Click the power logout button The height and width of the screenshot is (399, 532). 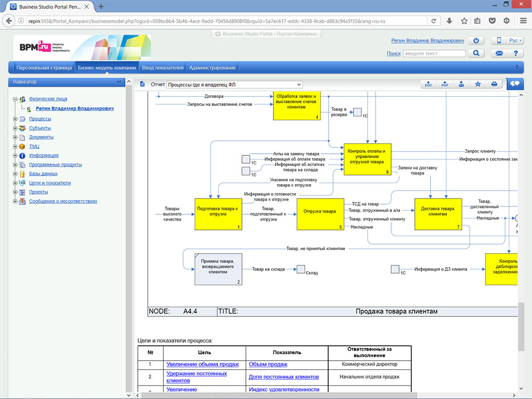pyautogui.click(x=477, y=41)
